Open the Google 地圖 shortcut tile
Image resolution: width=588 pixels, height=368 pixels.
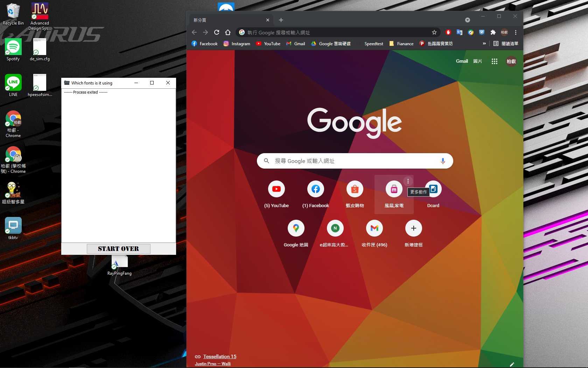296,228
